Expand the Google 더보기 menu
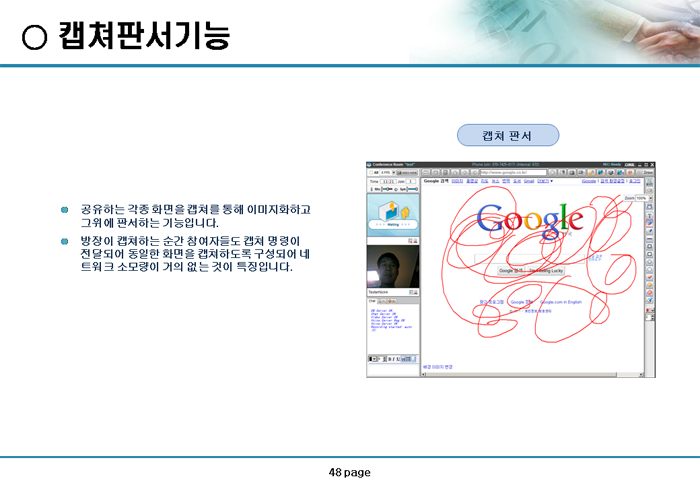This screenshot has width=700, height=485. coord(545,181)
